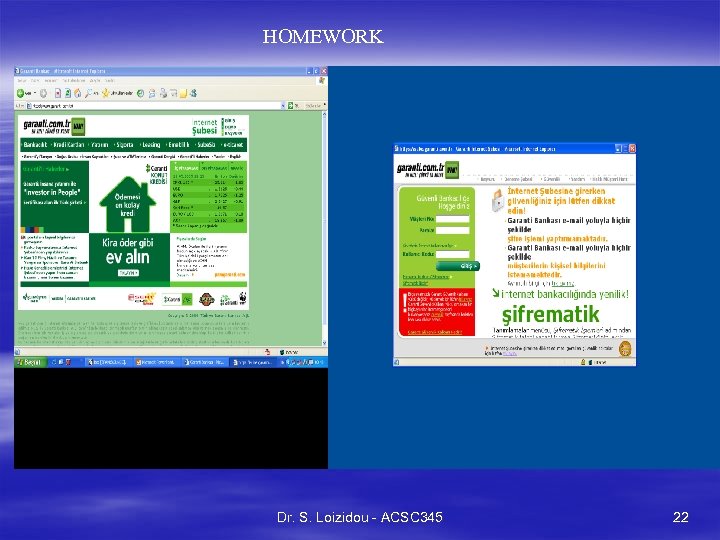This screenshot has width=720, height=540.
Task: Click the green Giriş login button
Action: (x=457, y=266)
